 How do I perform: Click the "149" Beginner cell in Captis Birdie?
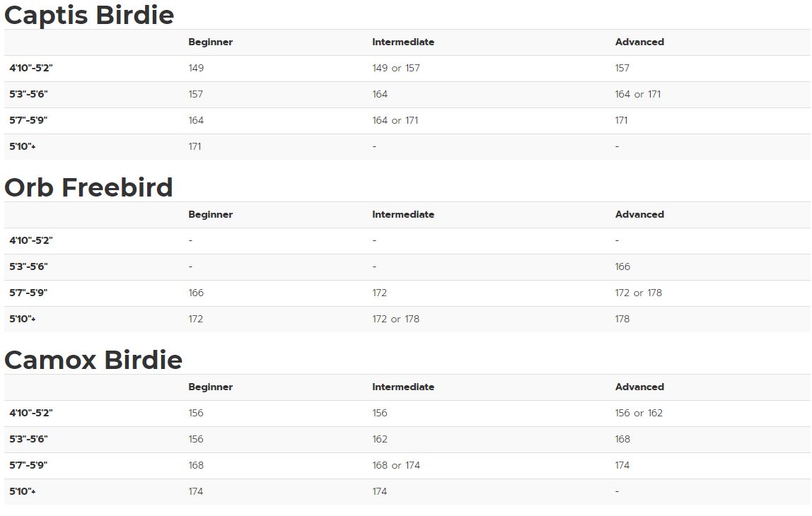(196, 69)
